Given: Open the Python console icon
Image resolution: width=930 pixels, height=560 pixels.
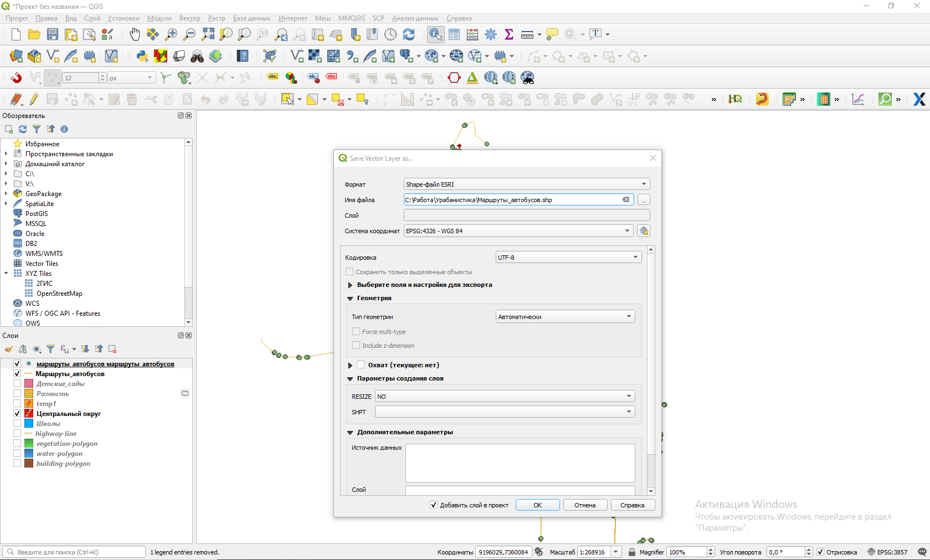Looking at the screenshot, I should [x=142, y=56].
